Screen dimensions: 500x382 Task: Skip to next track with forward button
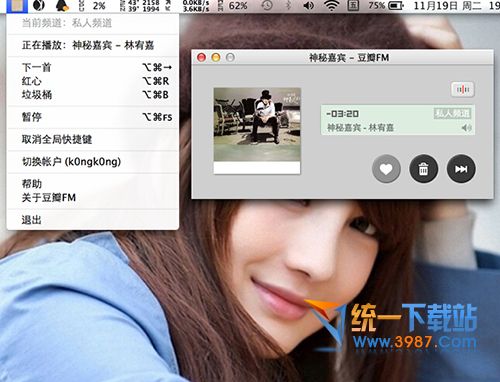[461, 169]
